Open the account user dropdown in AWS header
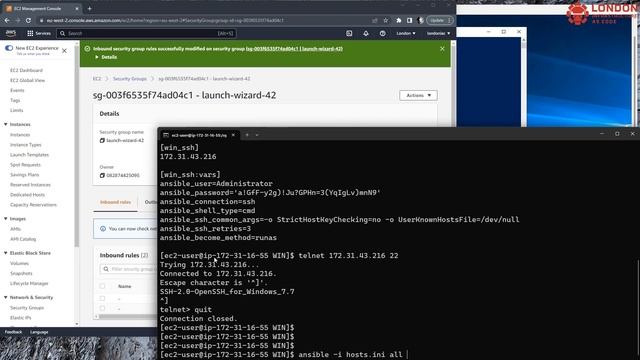The height and width of the screenshot is (360, 640). (x=438, y=33)
